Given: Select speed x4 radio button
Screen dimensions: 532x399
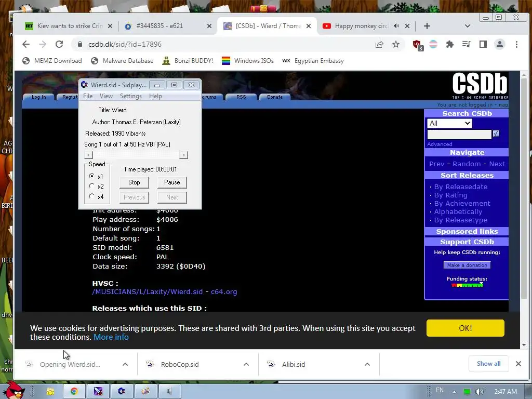Looking at the screenshot, I should click(91, 196).
